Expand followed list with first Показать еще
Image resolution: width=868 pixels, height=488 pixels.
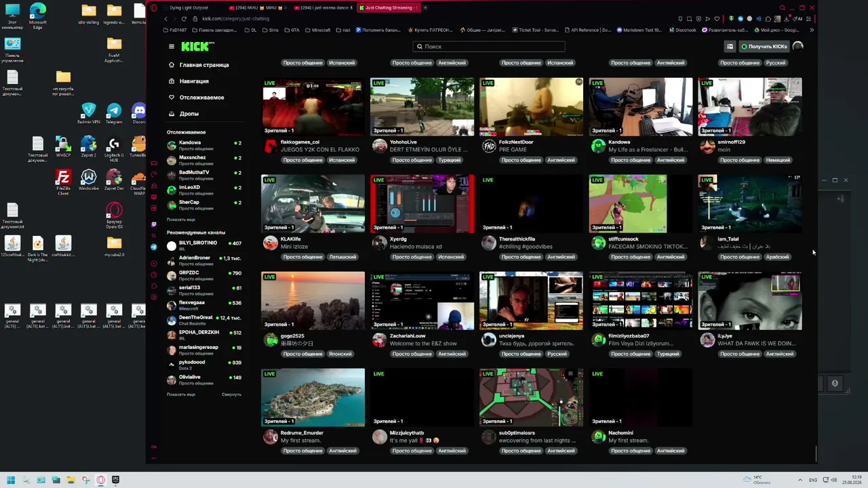[181, 220]
